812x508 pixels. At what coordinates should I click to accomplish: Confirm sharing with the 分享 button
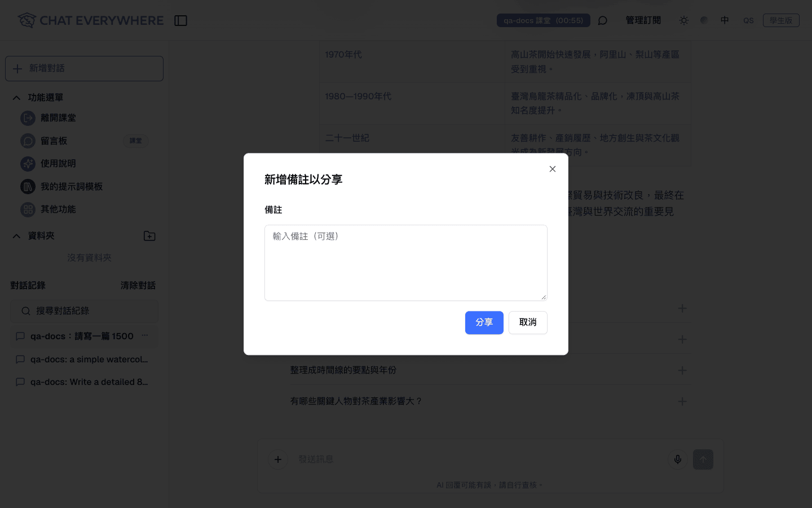pyautogui.click(x=484, y=322)
